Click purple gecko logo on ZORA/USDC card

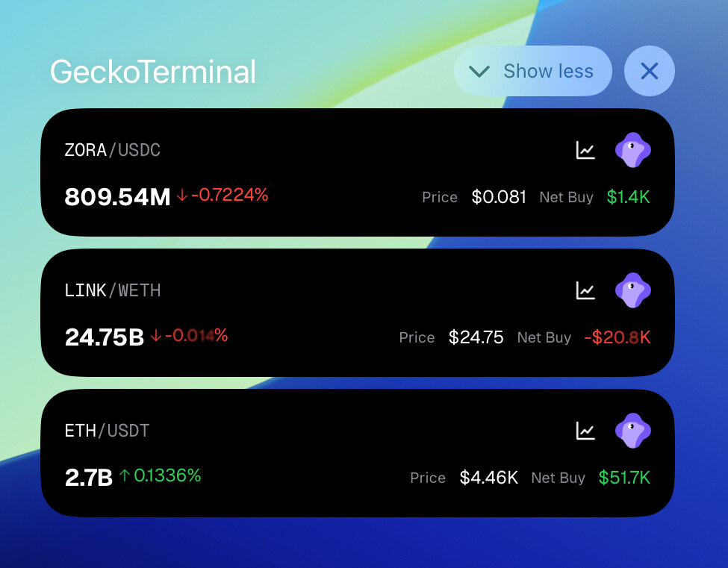(633, 150)
